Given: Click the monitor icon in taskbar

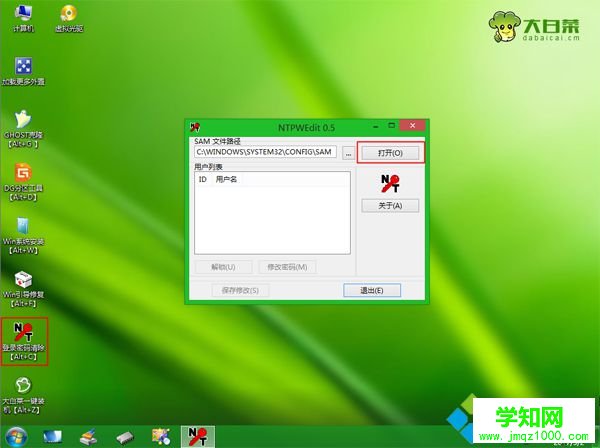Looking at the screenshot, I should point(52,437).
